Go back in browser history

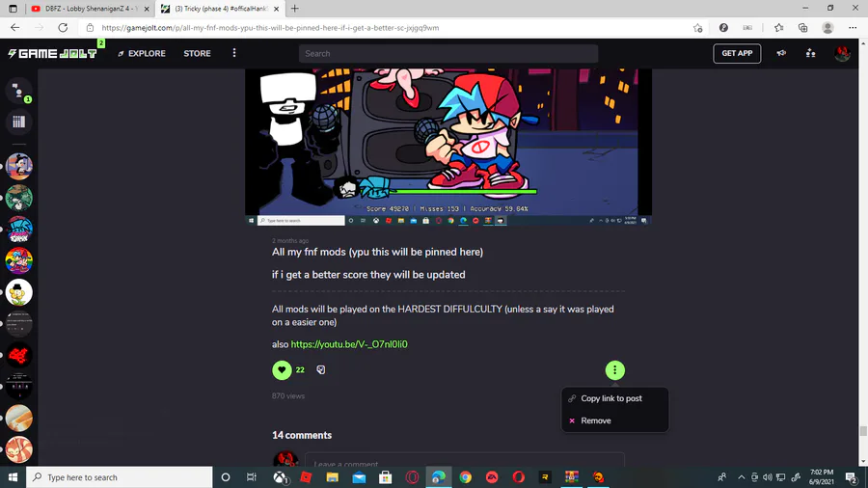point(14,28)
